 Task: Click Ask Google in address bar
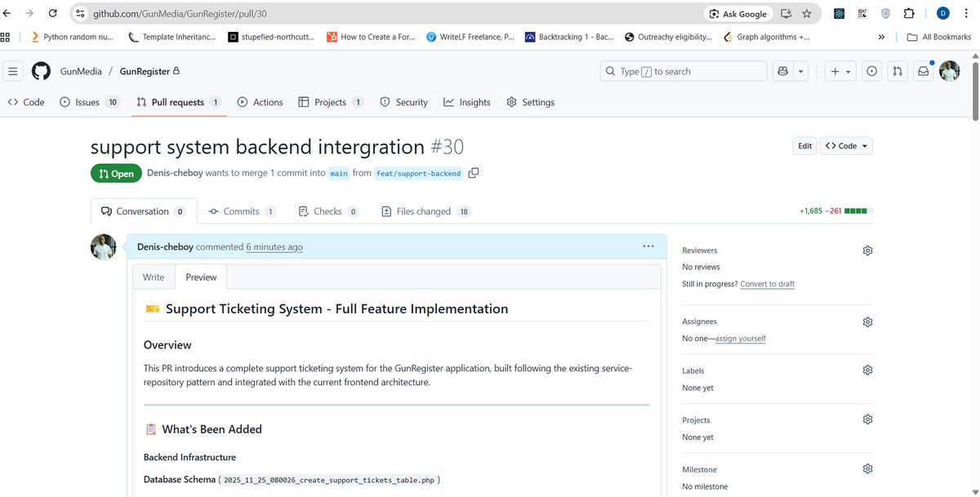(738, 14)
